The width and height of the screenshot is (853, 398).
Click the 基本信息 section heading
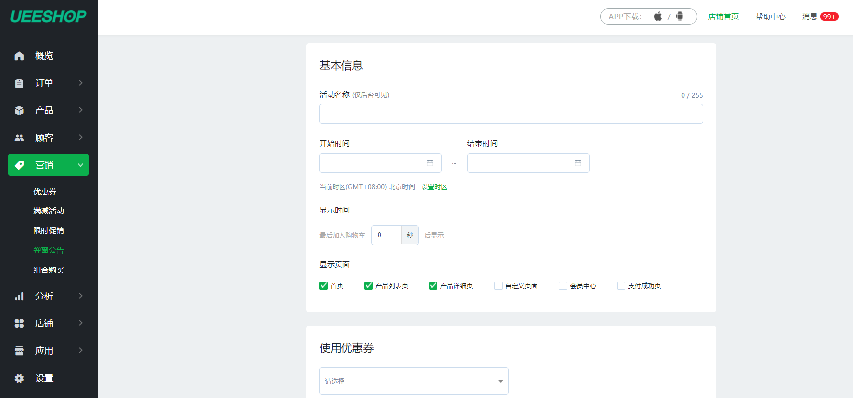(x=341, y=66)
